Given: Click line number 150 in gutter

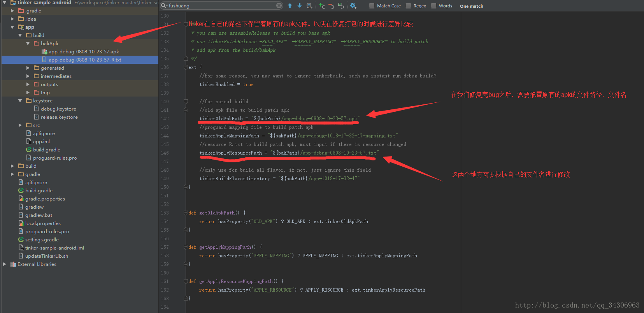Looking at the screenshot, I should [165, 187].
